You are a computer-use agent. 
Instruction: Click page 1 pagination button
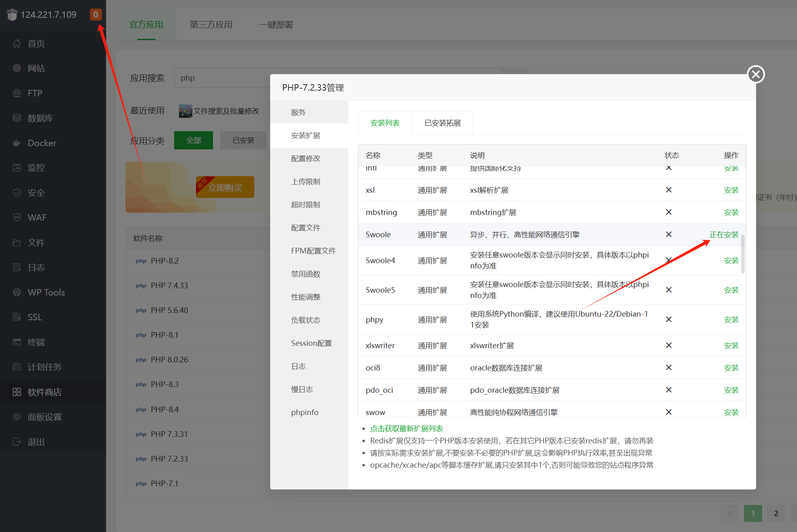[x=753, y=513]
